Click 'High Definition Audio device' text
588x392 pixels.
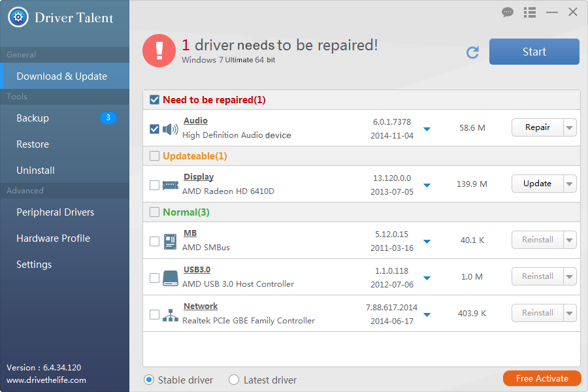[237, 135]
